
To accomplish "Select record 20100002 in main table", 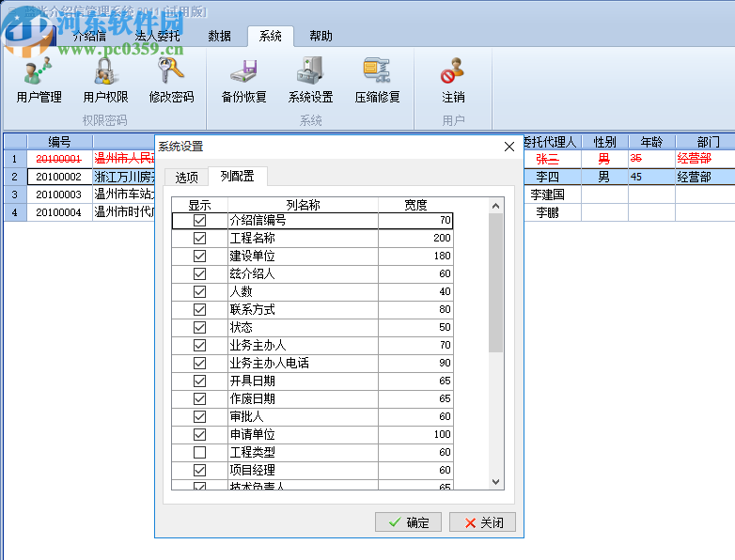I will 58,177.
